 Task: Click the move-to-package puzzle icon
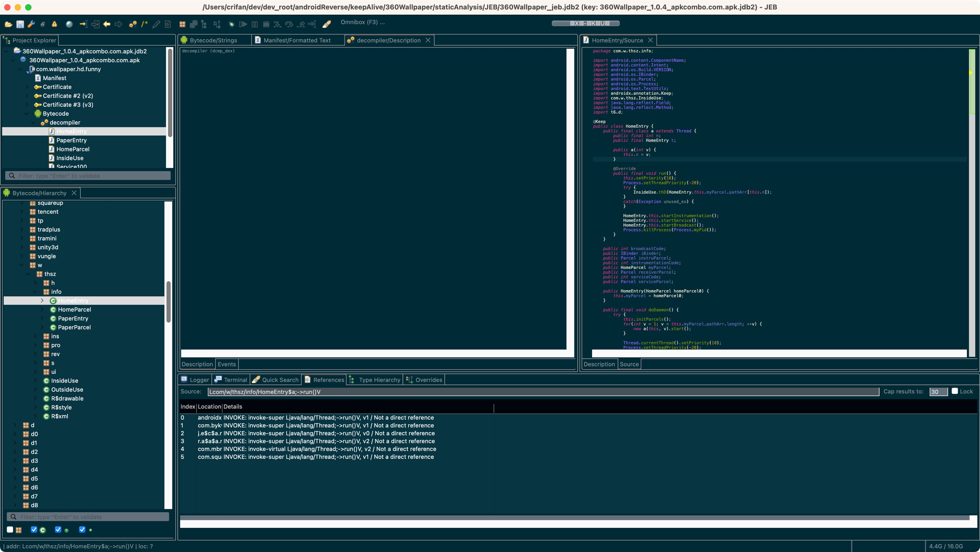[194, 24]
